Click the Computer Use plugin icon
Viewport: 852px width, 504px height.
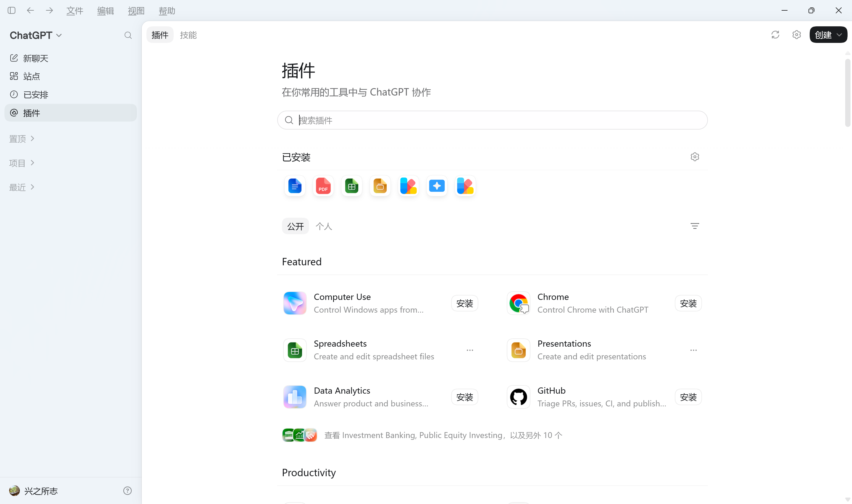tap(295, 303)
